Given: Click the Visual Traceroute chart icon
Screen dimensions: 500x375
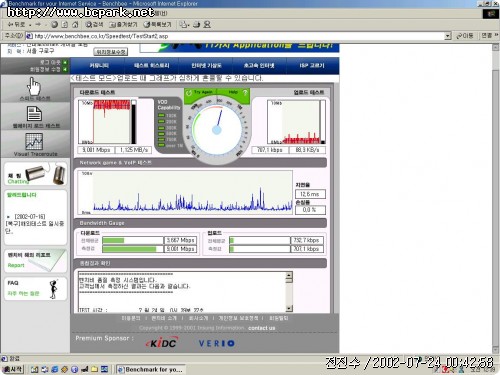Looking at the screenshot, I should coord(34,142).
